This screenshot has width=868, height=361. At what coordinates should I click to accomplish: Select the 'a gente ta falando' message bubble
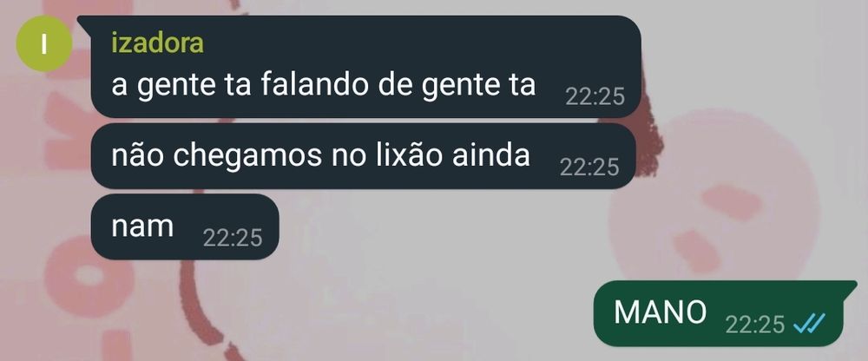pos(366,67)
